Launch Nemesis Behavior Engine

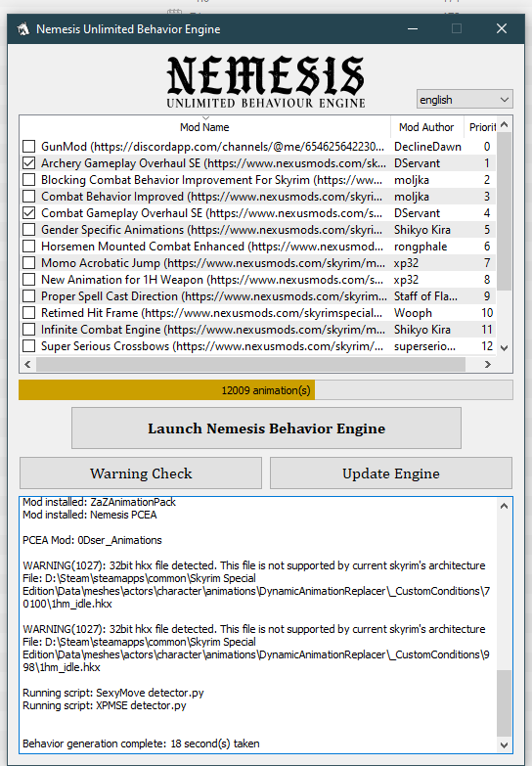266,428
